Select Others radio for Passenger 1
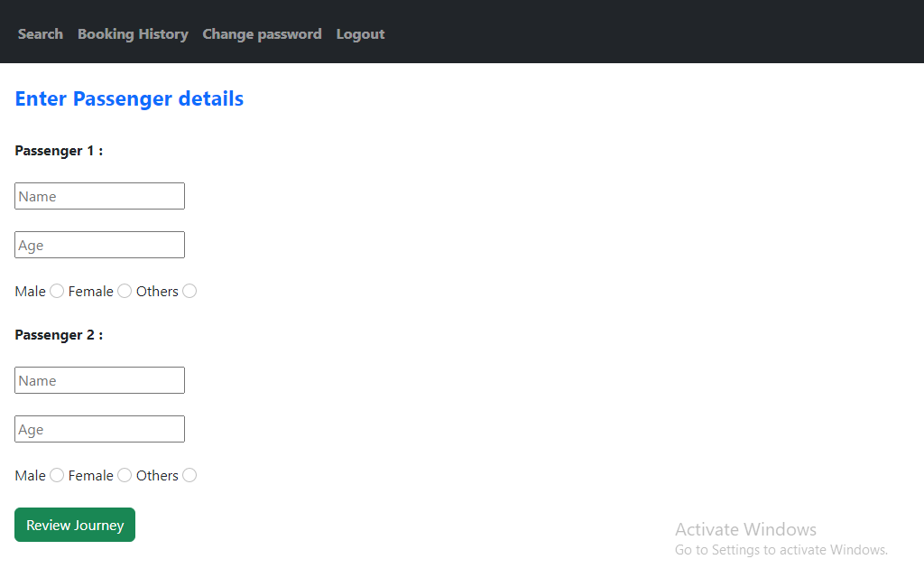 point(189,291)
